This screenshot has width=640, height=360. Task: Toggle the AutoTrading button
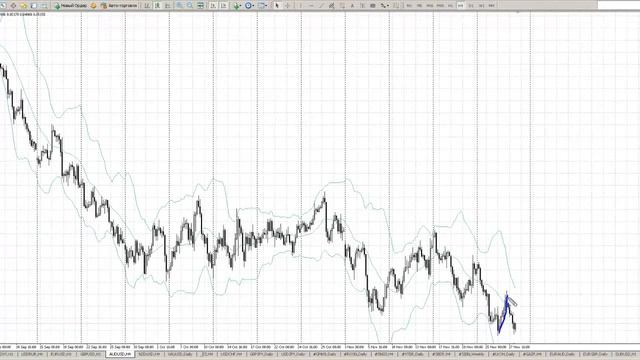(119, 6)
